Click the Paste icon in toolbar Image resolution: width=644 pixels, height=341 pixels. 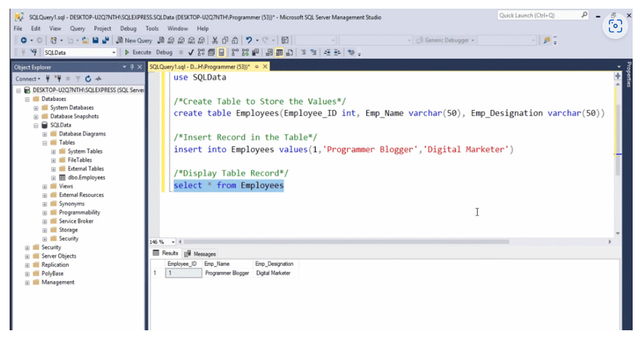(x=235, y=40)
